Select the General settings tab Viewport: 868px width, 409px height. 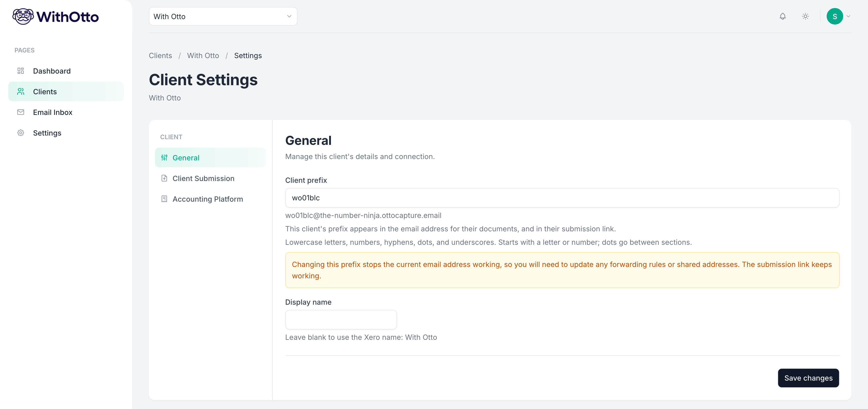(210, 157)
